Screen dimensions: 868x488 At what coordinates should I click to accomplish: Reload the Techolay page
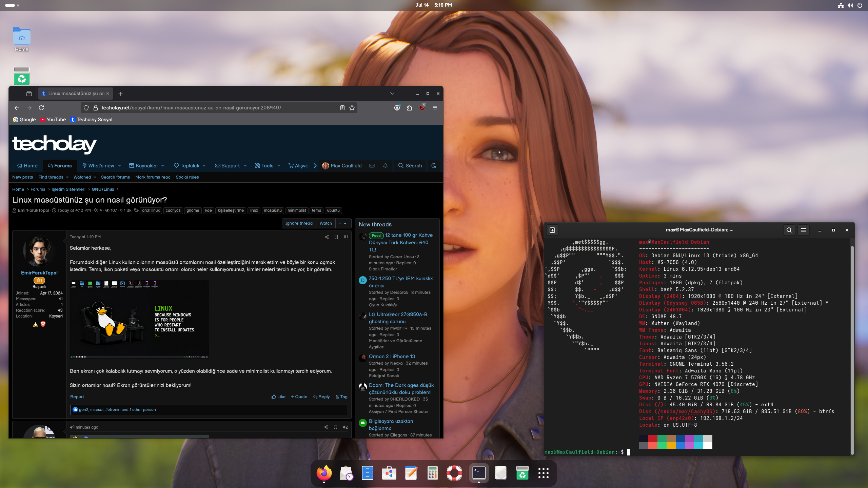pos(41,108)
